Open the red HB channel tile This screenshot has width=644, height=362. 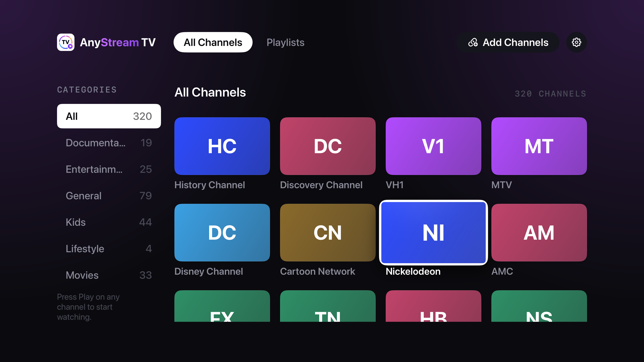(x=433, y=306)
